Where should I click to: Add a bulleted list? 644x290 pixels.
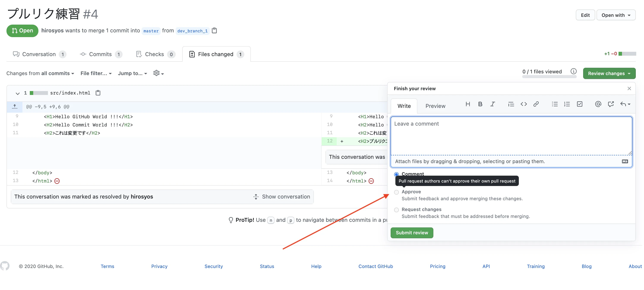point(554,104)
